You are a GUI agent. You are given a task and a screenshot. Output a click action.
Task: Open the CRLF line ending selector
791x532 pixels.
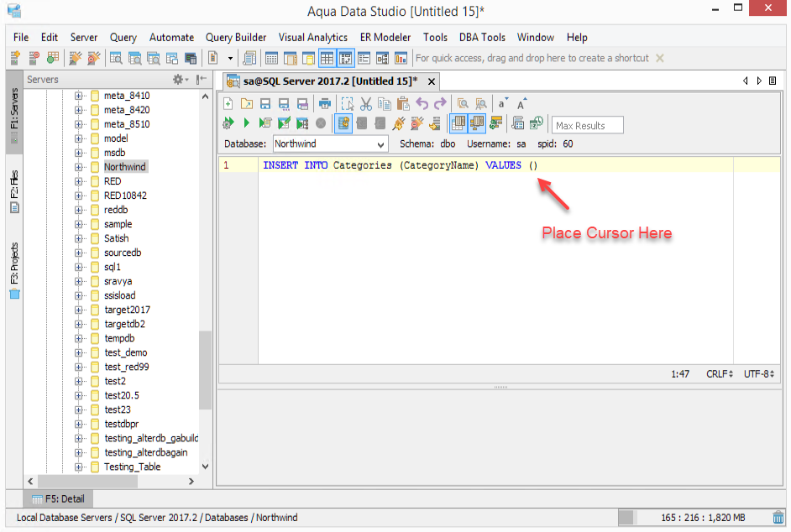[x=720, y=374]
